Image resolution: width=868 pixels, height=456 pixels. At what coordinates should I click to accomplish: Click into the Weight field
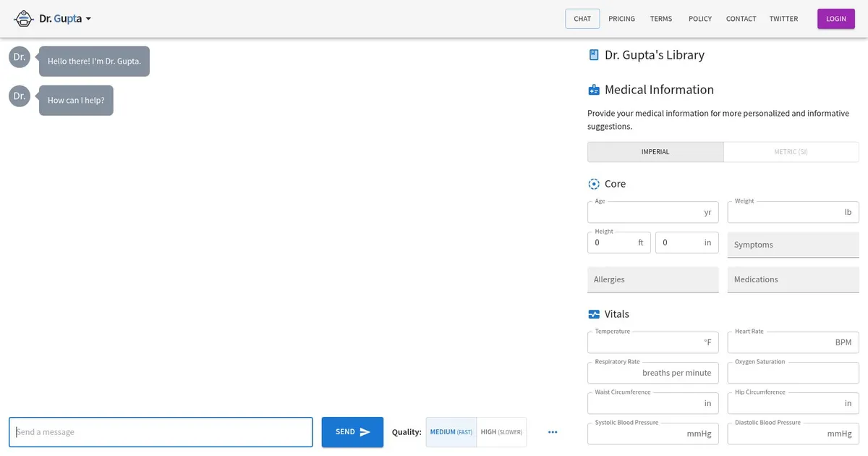click(793, 212)
